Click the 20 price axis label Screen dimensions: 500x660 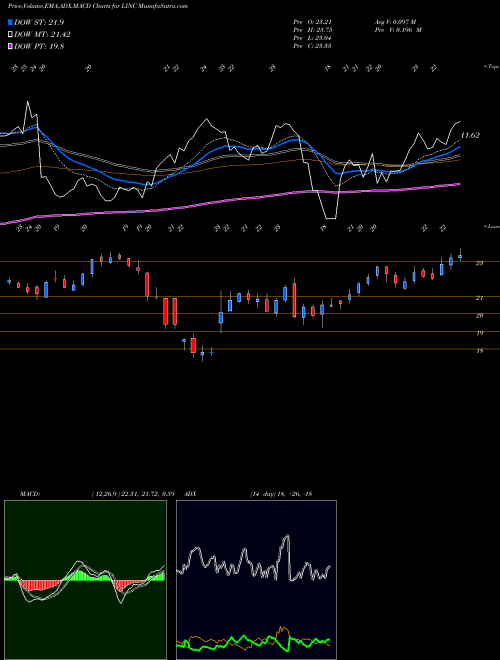[479, 316]
